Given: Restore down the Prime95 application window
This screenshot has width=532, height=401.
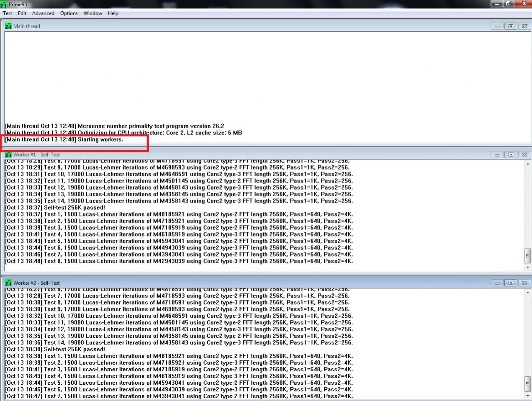Looking at the screenshot, I should (x=508, y=3).
